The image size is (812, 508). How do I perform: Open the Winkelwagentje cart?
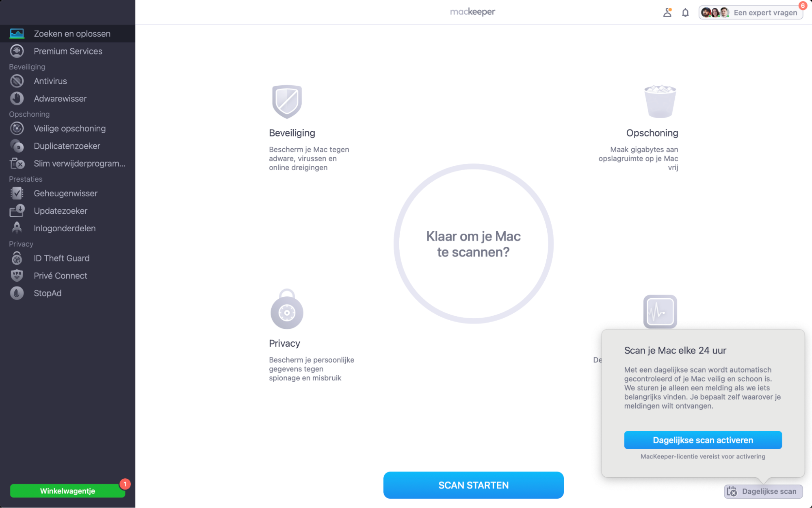click(x=67, y=491)
